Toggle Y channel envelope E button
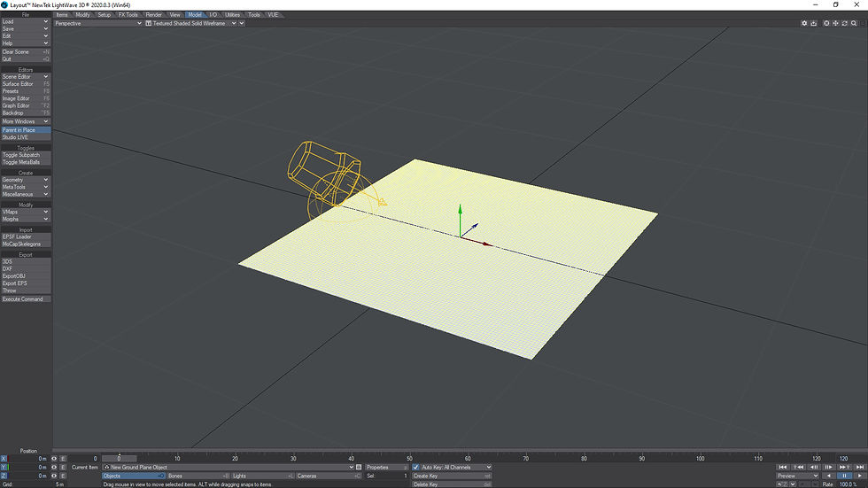The height and width of the screenshot is (488, 868). coord(63,467)
